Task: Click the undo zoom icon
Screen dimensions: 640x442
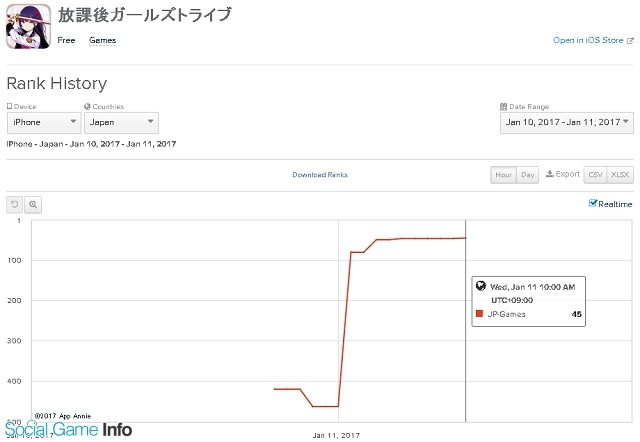Action: [15, 204]
